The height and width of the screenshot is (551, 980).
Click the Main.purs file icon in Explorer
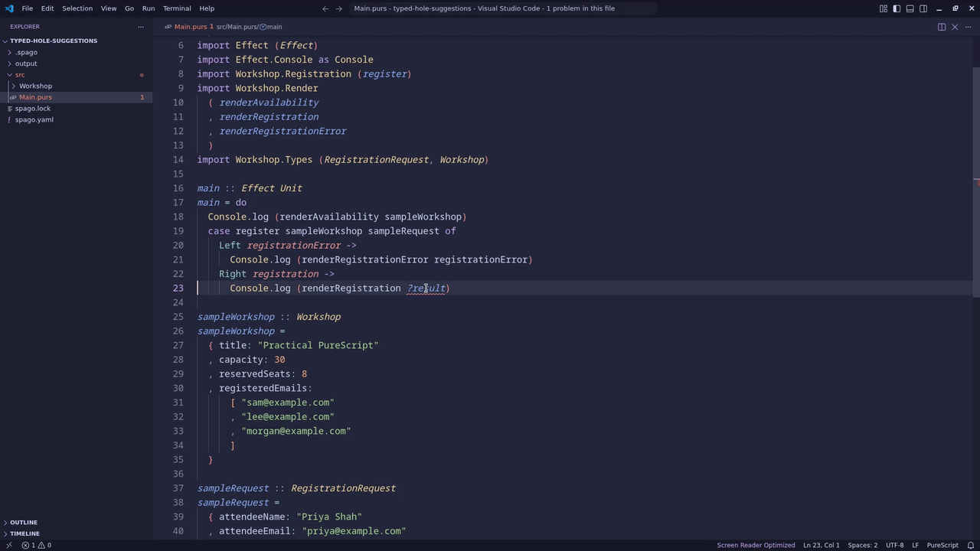[x=13, y=97]
